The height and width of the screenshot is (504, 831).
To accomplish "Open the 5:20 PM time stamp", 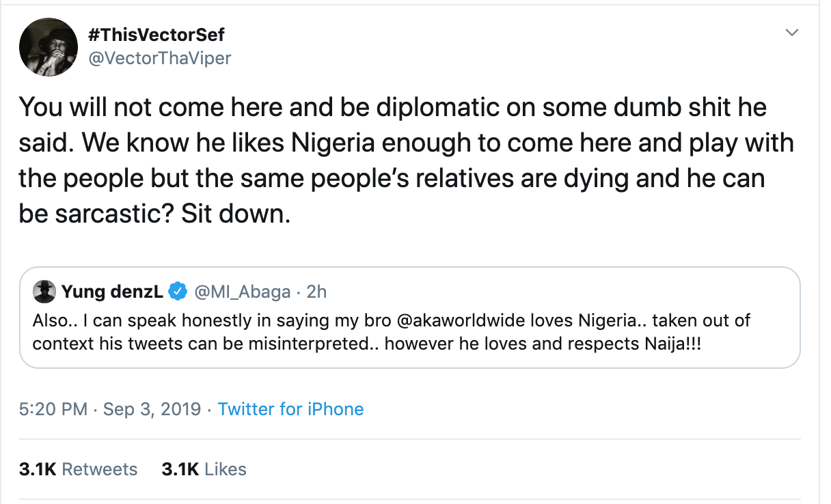I will point(53,409).
